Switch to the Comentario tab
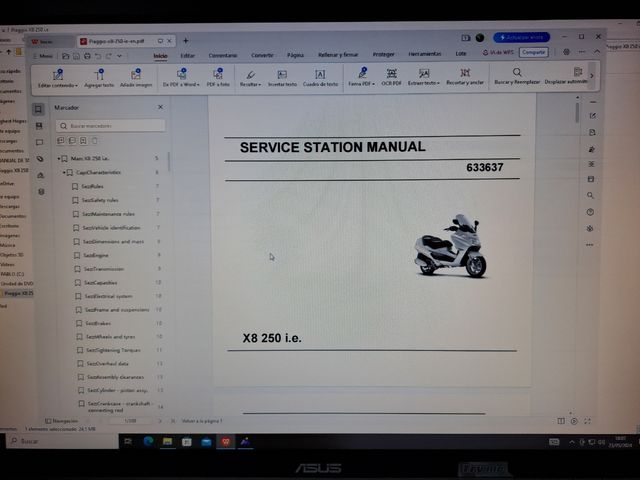This screenshot has height=480, width=640. 223,56
